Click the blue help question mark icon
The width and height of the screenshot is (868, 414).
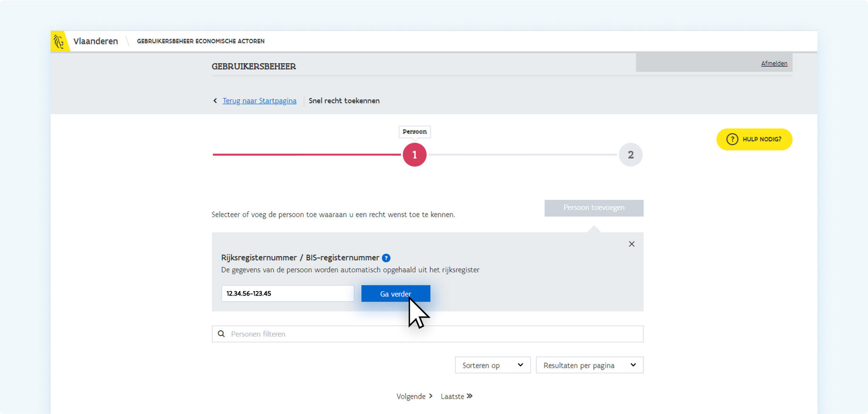[x=386, y=258]
